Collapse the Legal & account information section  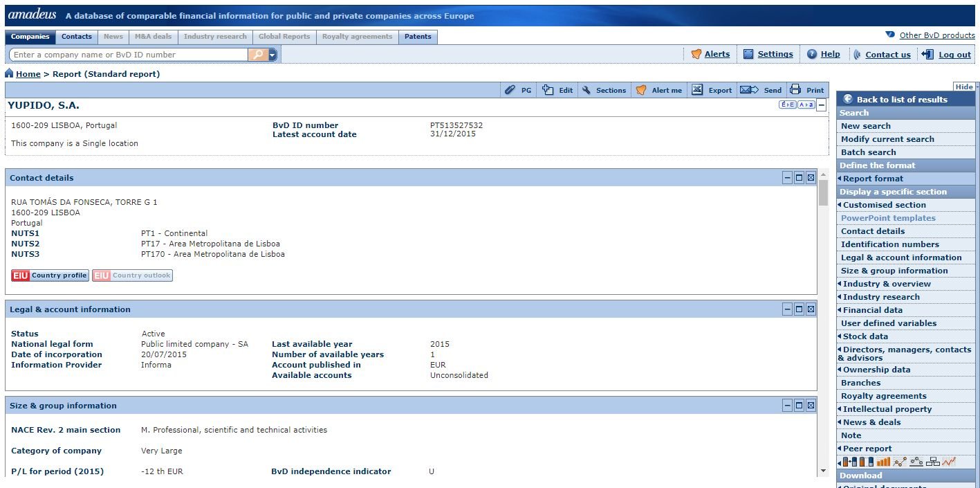[787, 309]
